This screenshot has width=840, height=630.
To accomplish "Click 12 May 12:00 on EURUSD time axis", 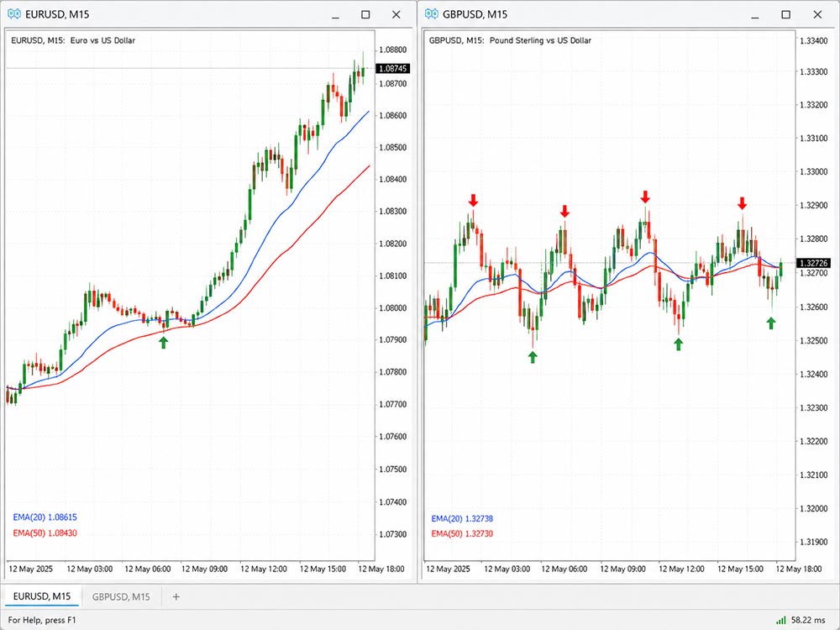I will 264,569.
